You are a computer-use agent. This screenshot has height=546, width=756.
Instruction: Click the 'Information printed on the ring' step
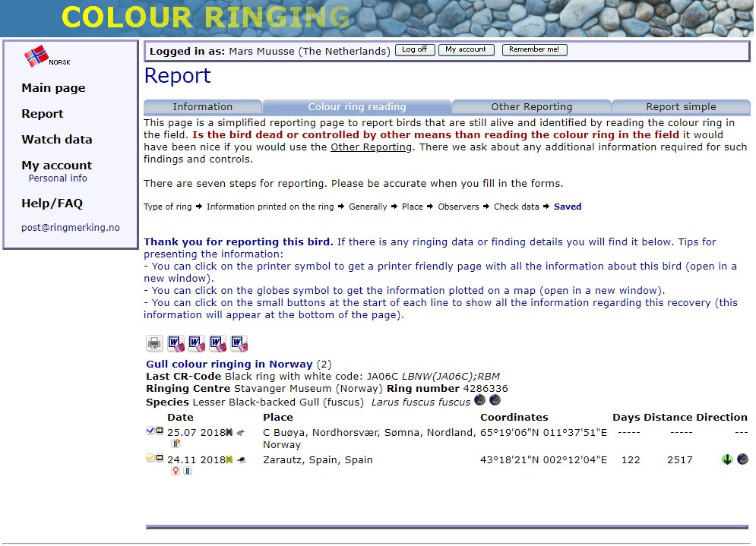[270, 207]
